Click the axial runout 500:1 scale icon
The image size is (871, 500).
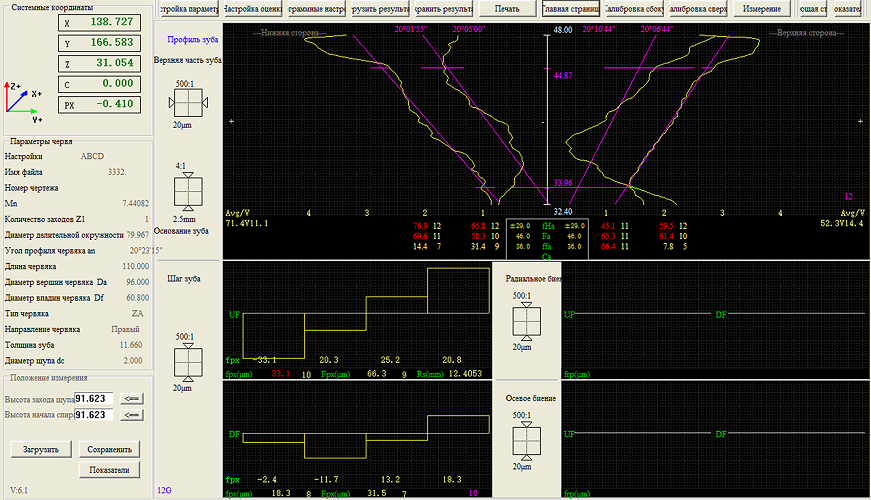point(526,441)
